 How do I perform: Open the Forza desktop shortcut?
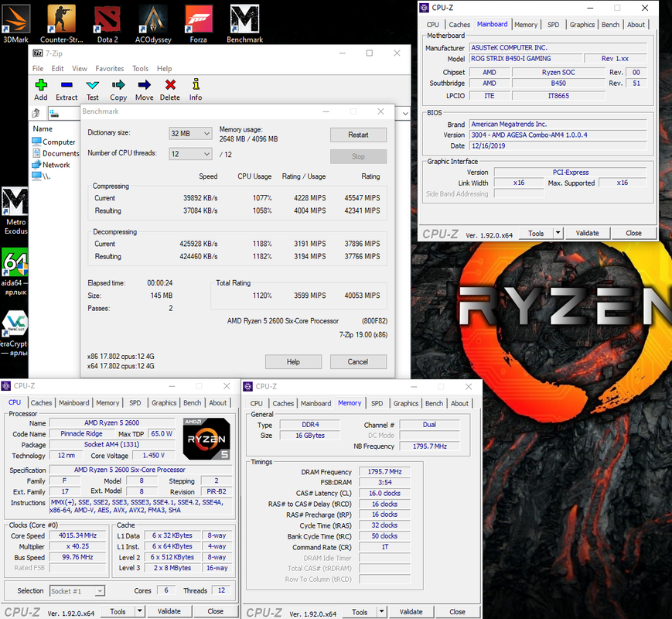tap(199, 22)
